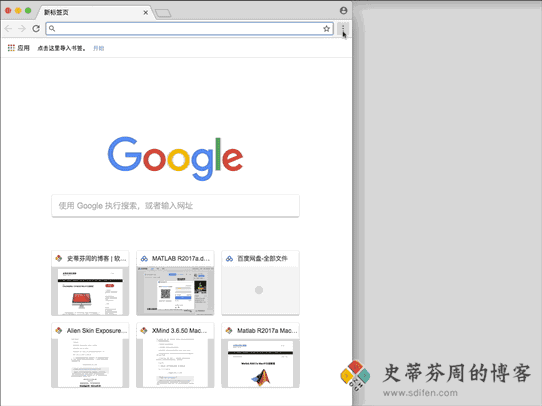Click the red window close button

tap(8, 10)
